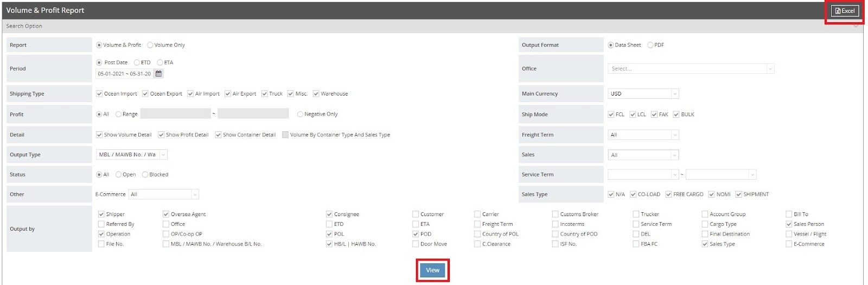Click the Excel export button
Viewport: 868px width, 285px height.
845,11
